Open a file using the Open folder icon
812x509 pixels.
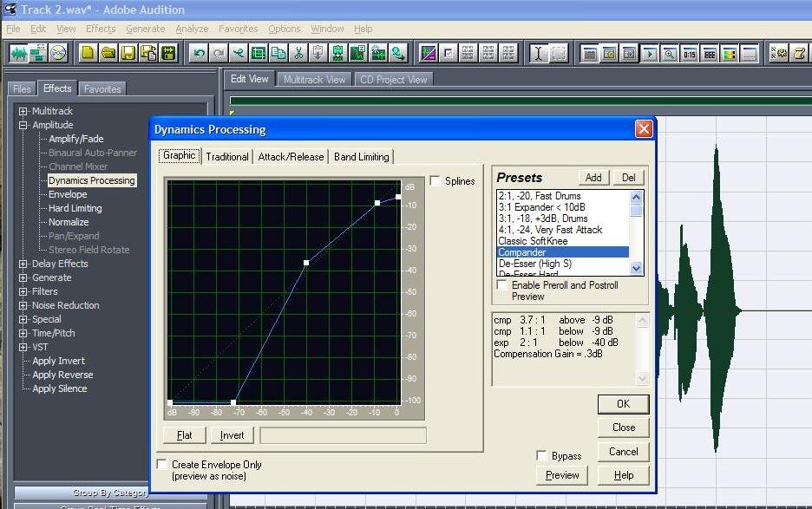click(x=108, y=53)
